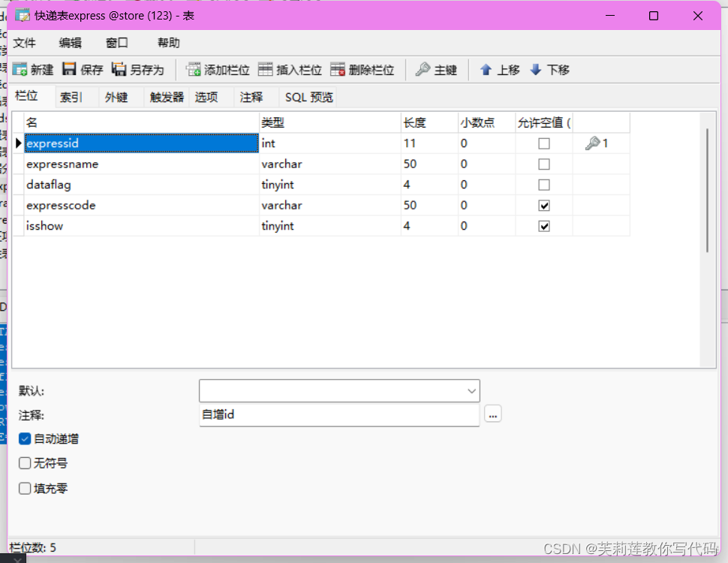Viewport: 728px width, 563px height.
Task: Click the 添加栏位 (Add Field) icon
Action: 193,69
